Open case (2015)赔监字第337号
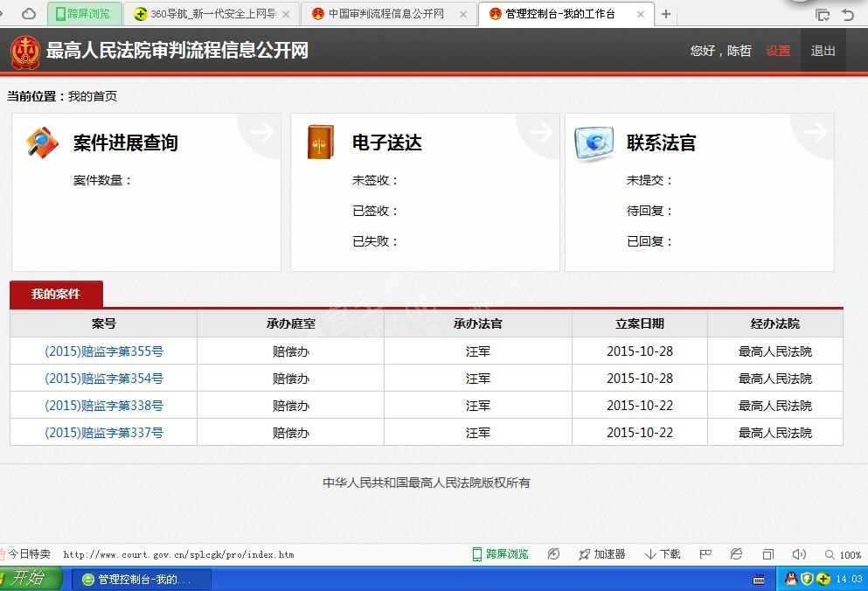 104,433
